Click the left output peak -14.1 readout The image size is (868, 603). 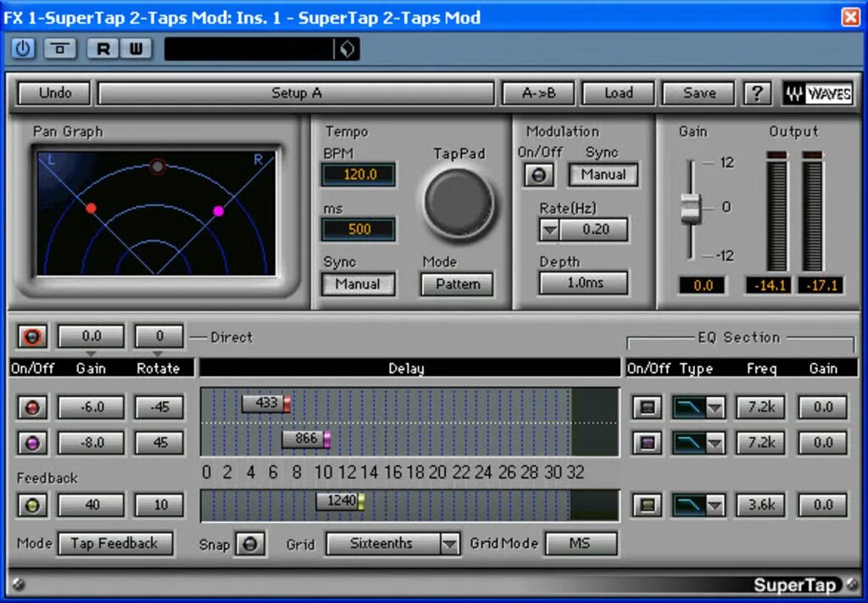770,286
